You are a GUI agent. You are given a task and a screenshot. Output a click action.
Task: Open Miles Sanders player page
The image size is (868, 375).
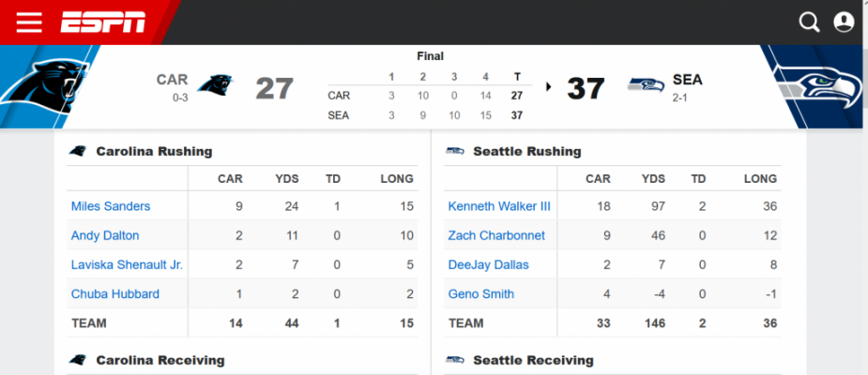[111, 206]
